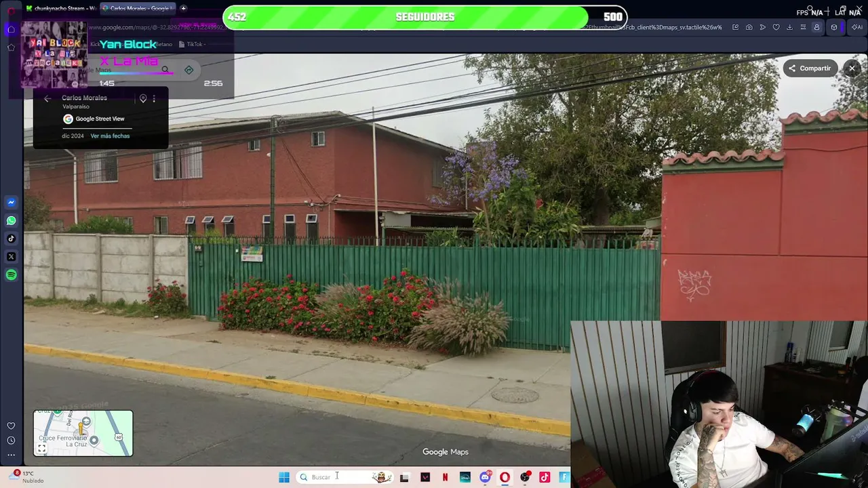The height and width of the screenshot is (488, 868).
Task: Open the browser profile account icon
Action: (816, 27)
